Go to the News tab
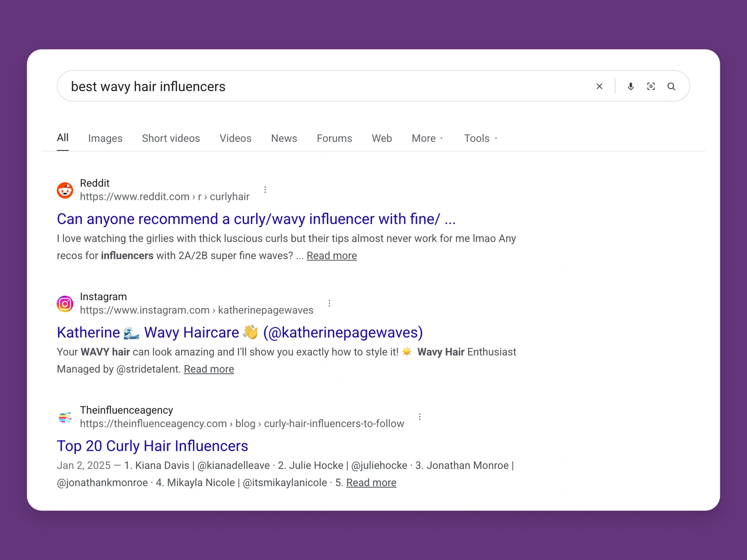 coord(284,138)
